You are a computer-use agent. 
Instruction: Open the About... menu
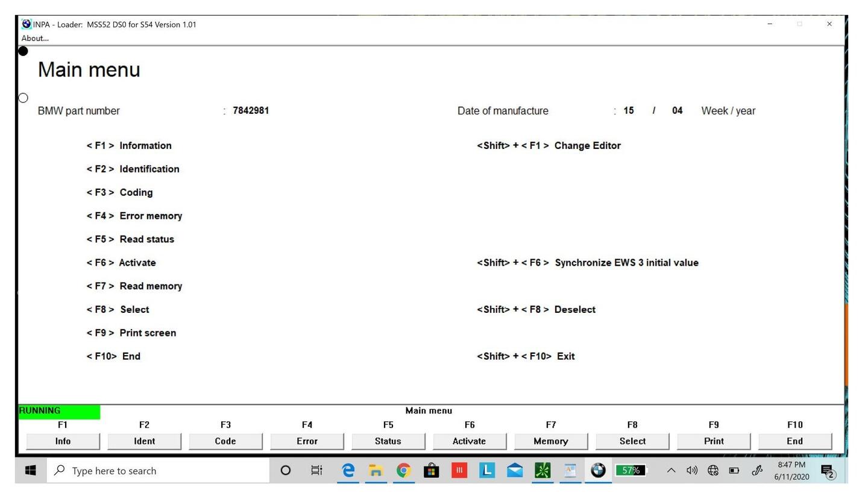coord(35,39)
